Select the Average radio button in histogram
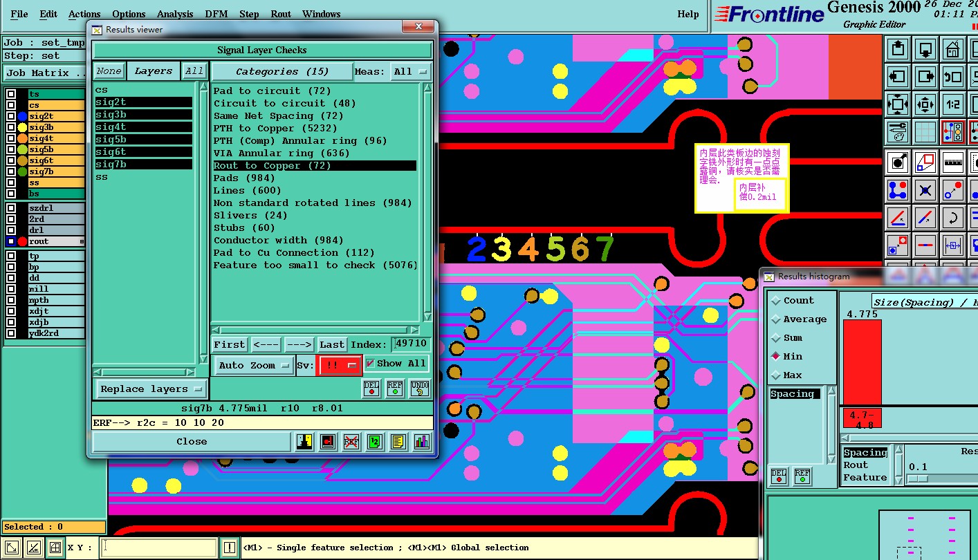Viewport: 978px width, 560px height. click(776, 319)
